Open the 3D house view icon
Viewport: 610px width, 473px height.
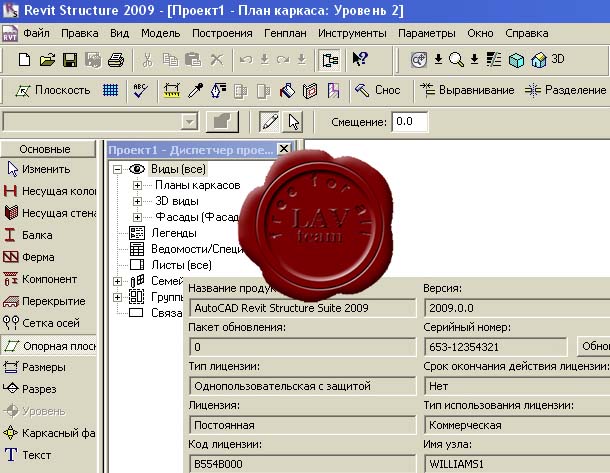pos(539,60)
